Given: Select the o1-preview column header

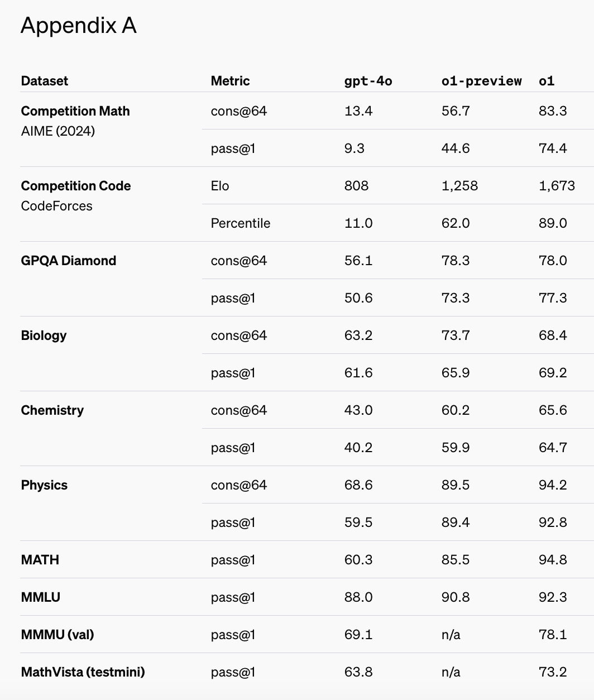Looking at the screenshot, I should click(481, 81).
